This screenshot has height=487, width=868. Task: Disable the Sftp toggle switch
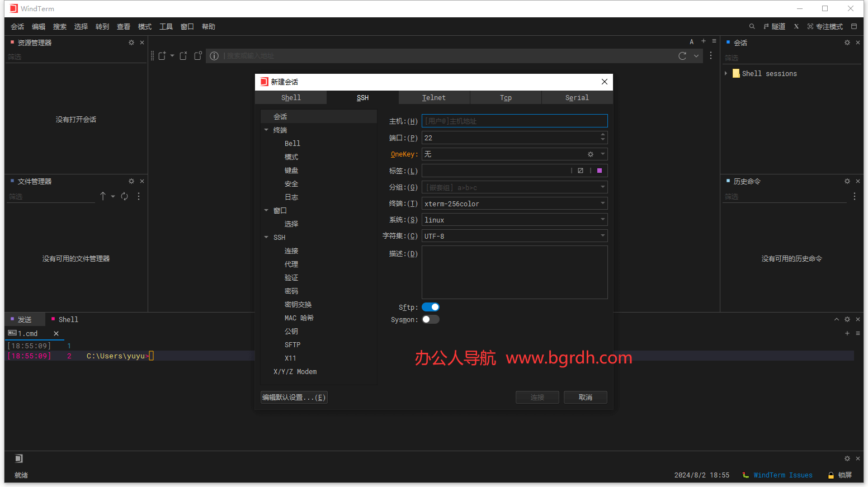pos(431,307)
